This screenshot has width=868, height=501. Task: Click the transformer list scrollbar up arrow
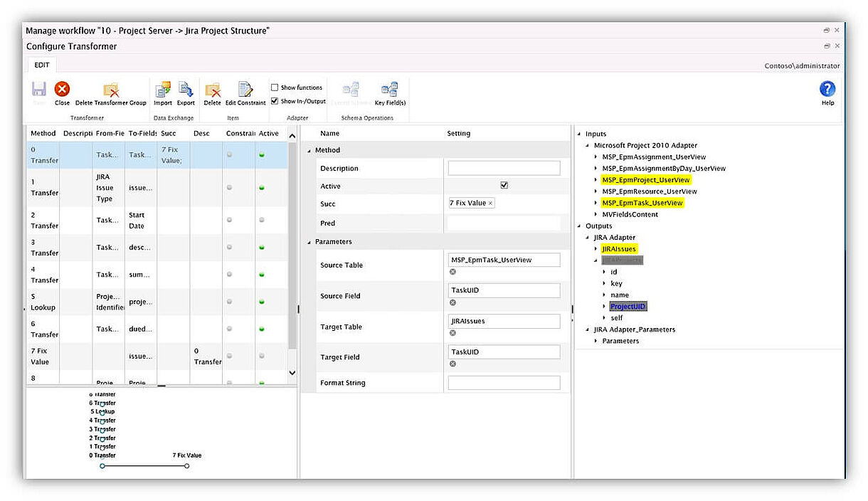tap(292, 135)
